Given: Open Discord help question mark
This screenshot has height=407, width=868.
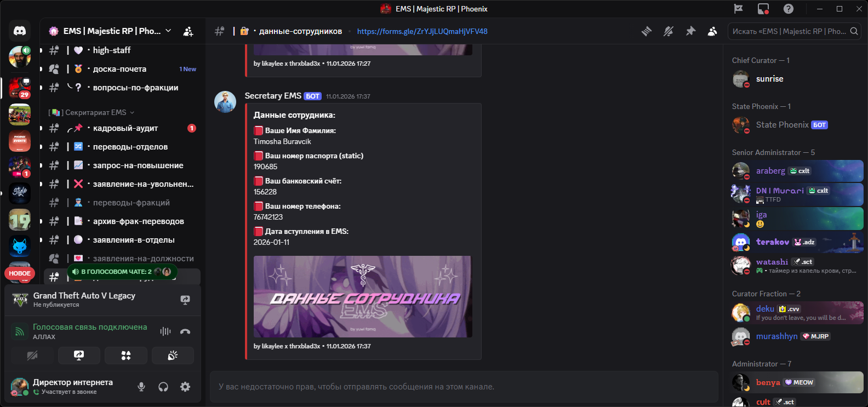Looking at the screenshot, I should pos(789,9).
